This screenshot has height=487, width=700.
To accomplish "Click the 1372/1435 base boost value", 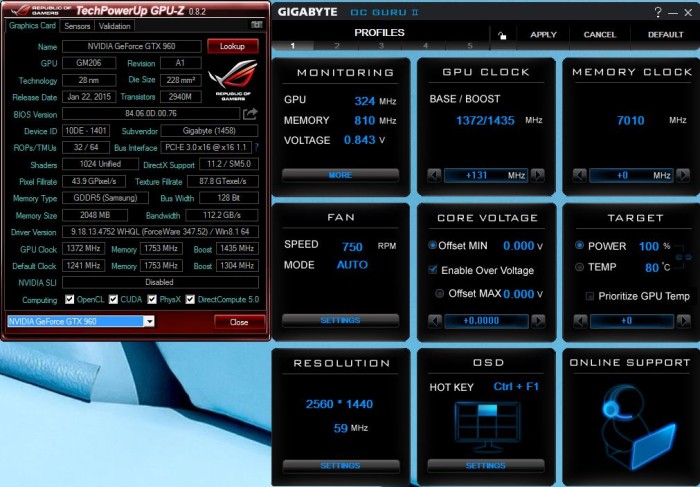I will coord(485,120).
